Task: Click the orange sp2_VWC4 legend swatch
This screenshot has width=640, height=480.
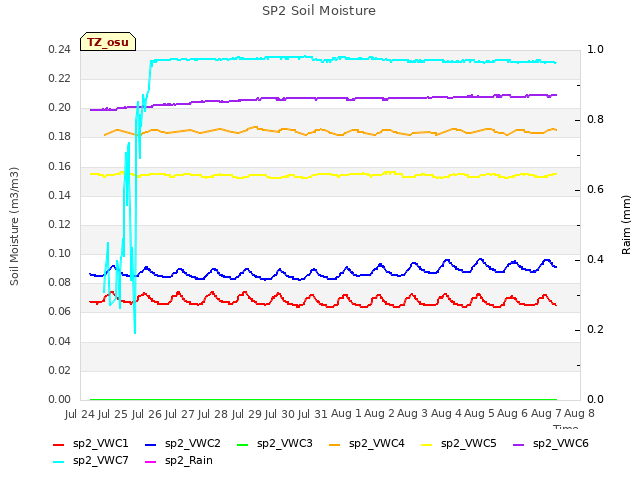Action: 335,444
